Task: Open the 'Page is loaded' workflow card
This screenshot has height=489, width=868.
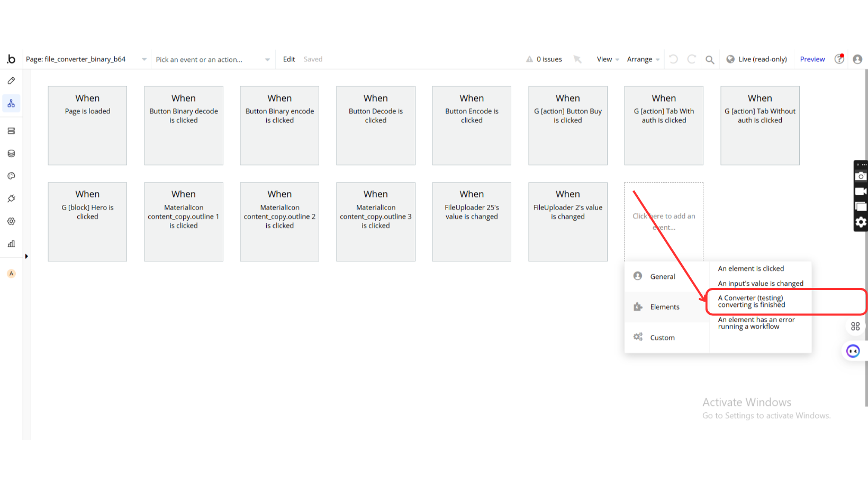Action: pyautogui.click(x=87, y=125)
